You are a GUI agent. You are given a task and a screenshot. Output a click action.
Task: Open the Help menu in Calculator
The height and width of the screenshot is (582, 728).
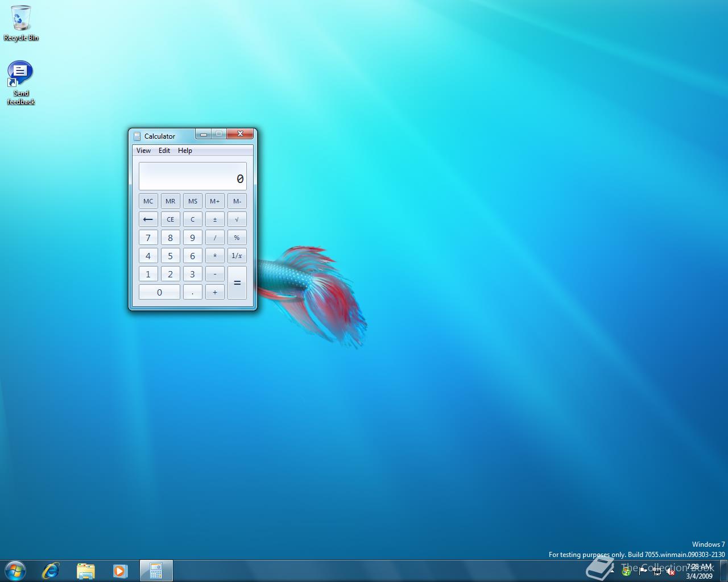click(185, 151)
